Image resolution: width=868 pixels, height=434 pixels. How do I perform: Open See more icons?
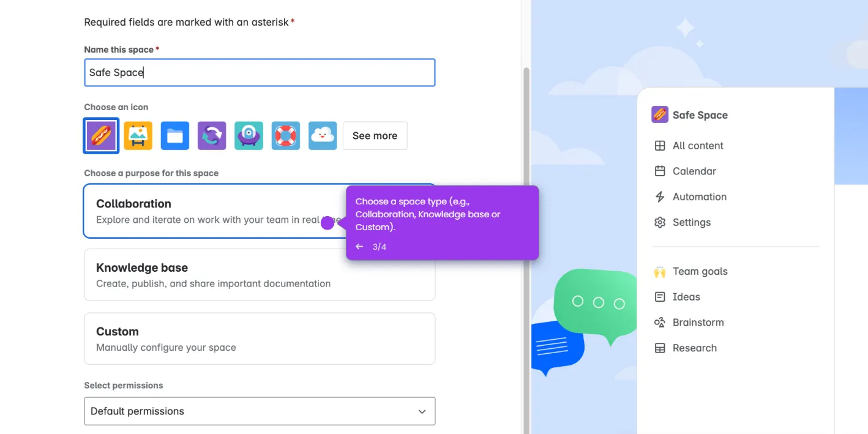(x=375, y=136)
